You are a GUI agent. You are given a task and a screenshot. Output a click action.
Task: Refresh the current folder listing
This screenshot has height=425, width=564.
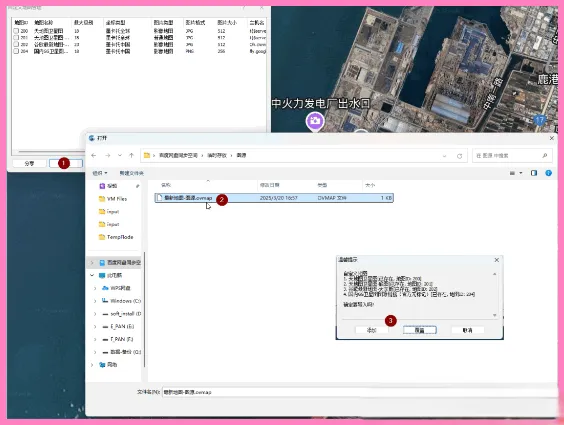pos(459,156)
